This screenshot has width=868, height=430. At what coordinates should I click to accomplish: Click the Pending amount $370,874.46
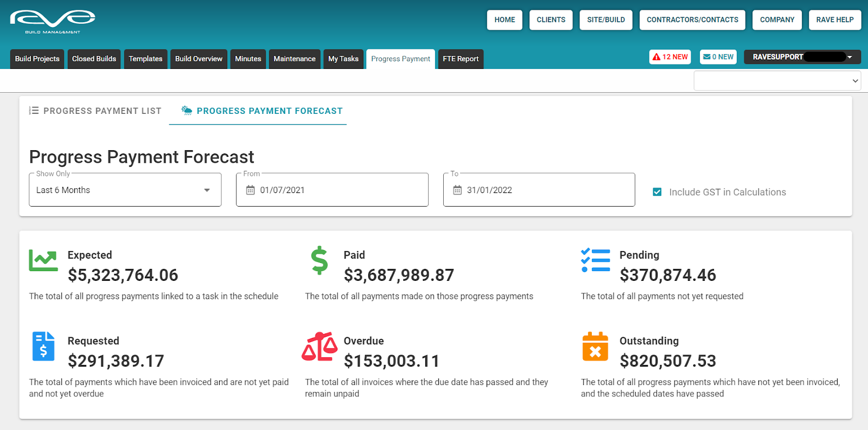point(668,275)
